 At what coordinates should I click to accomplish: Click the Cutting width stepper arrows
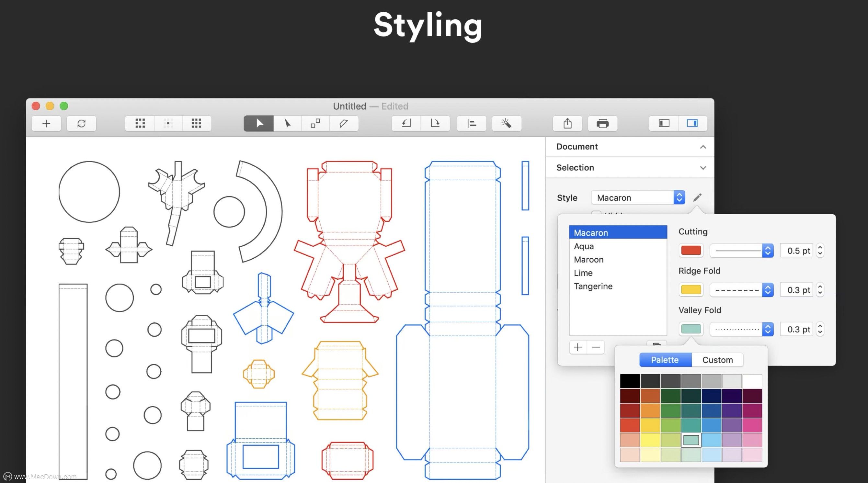pyautogui.click(x=820, y=251)
